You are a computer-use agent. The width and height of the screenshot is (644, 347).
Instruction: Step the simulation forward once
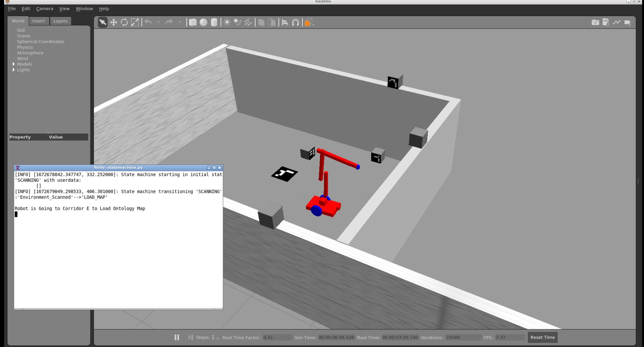pyautogui.click(x=191, y=337)
